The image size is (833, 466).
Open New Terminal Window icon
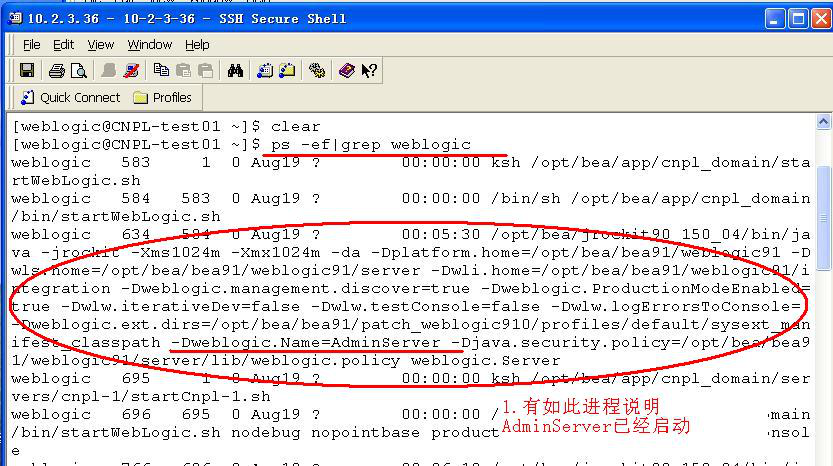265,70
